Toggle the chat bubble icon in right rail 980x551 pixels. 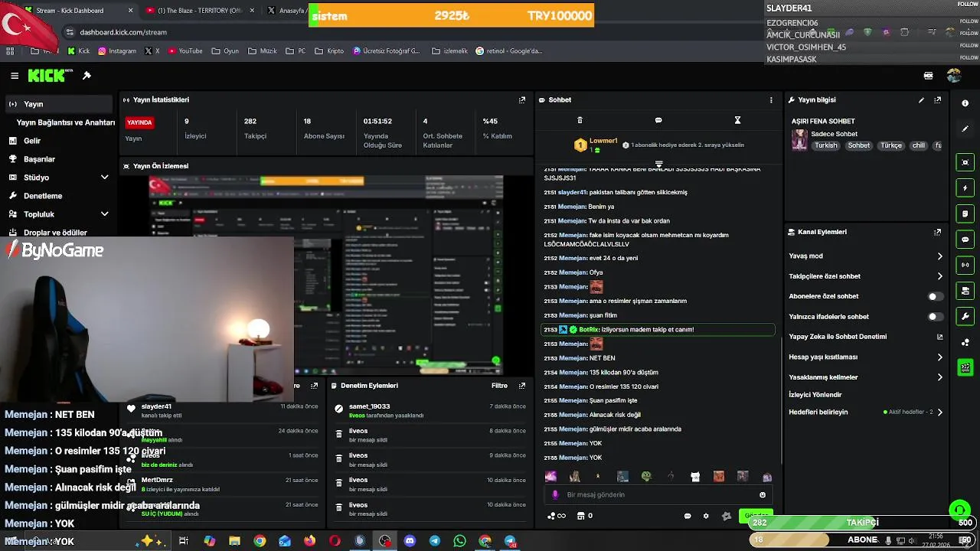965,240
